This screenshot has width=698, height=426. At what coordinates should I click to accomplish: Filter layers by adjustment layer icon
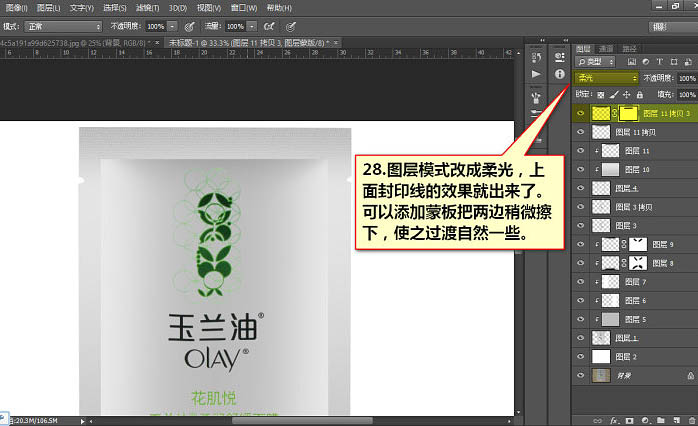tap(645, 62)
